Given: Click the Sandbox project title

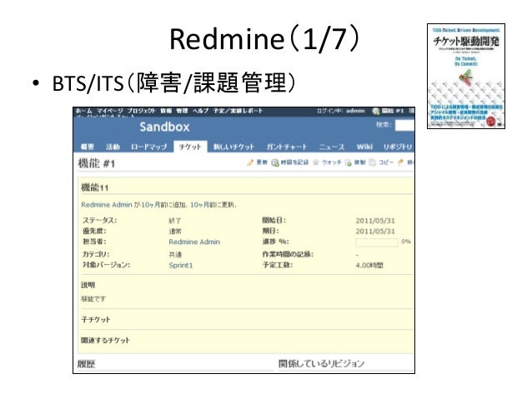Looking at the screenshot, I should coord(164,127).
